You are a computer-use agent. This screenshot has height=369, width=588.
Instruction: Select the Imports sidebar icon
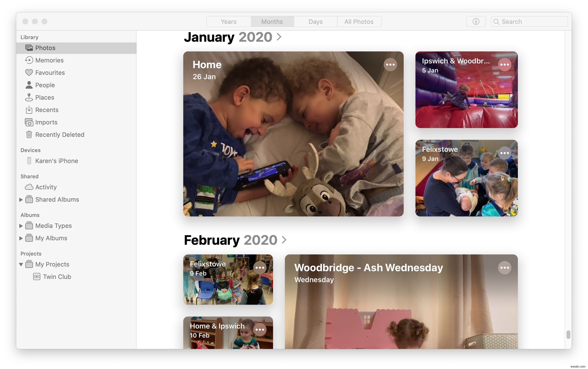pos(28,122)
